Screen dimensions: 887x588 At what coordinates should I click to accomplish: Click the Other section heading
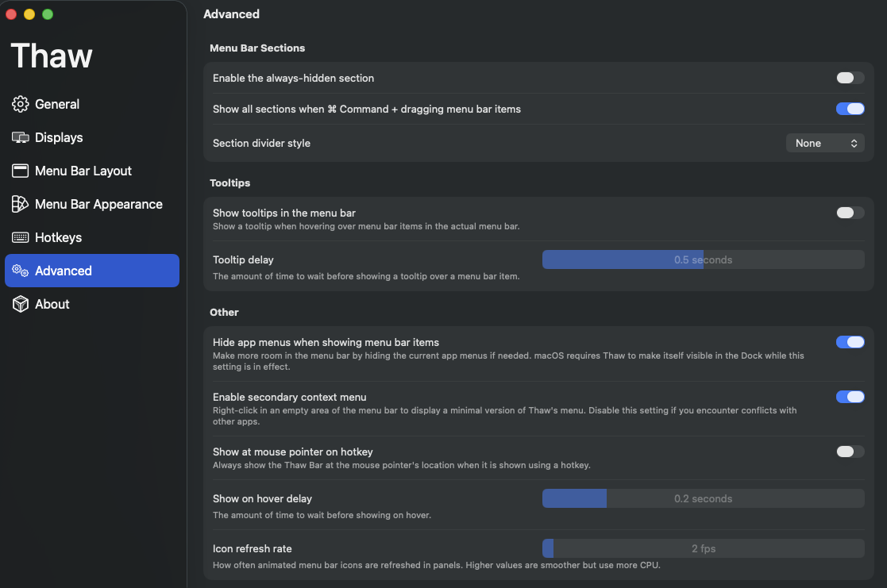224,312
